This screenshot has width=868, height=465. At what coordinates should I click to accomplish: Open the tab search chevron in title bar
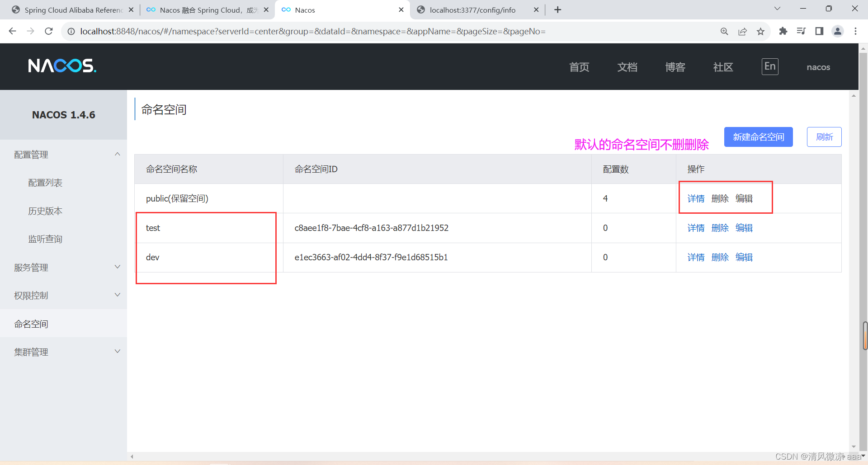pyautogui.click(x=777, y=9)
